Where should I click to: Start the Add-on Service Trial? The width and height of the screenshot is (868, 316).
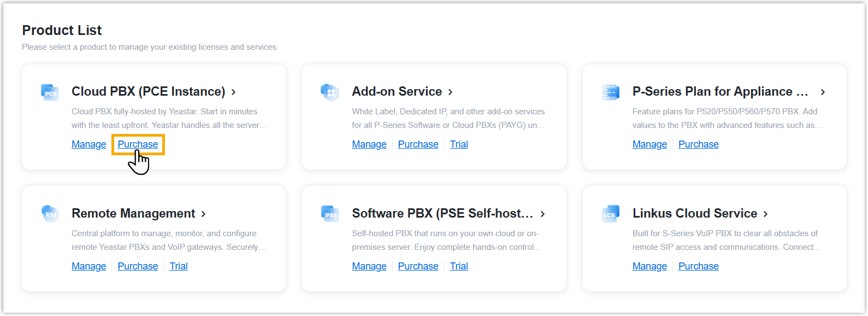[x=459, y=144]
